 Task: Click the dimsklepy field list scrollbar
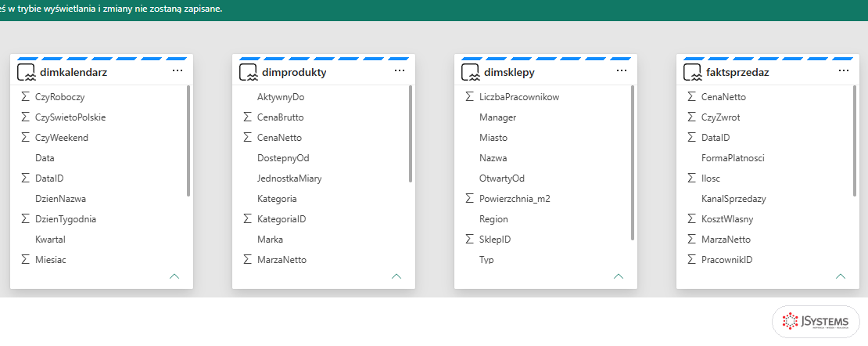pyautogui.click(x=633, y=163)
